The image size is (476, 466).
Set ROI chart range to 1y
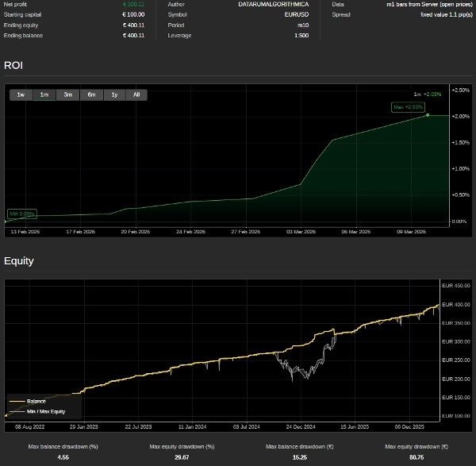(x=114, y=94)
